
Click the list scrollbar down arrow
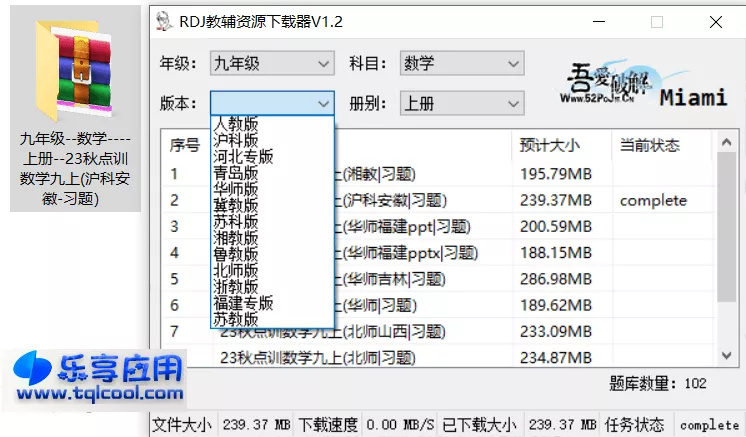(x=726, y=355)
